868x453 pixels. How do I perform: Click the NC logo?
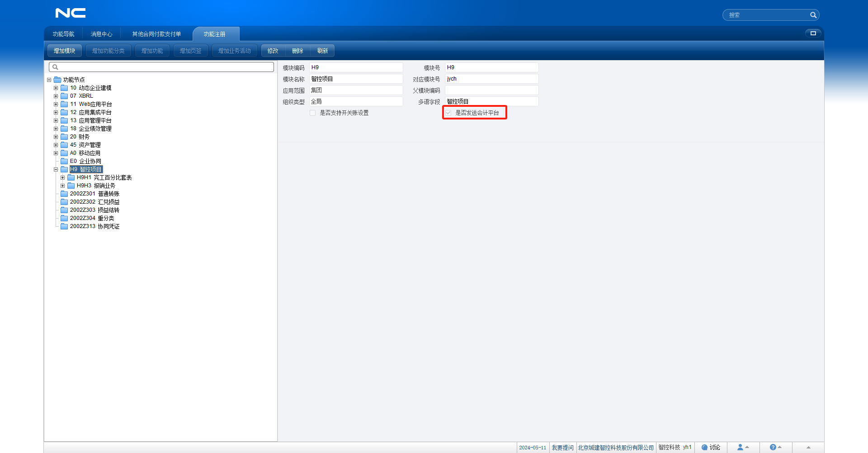click(x=71, y=13)
